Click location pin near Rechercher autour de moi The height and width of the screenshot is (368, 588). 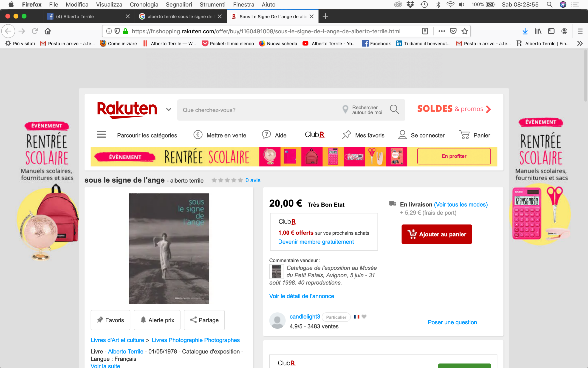click(x=345, y=109)
